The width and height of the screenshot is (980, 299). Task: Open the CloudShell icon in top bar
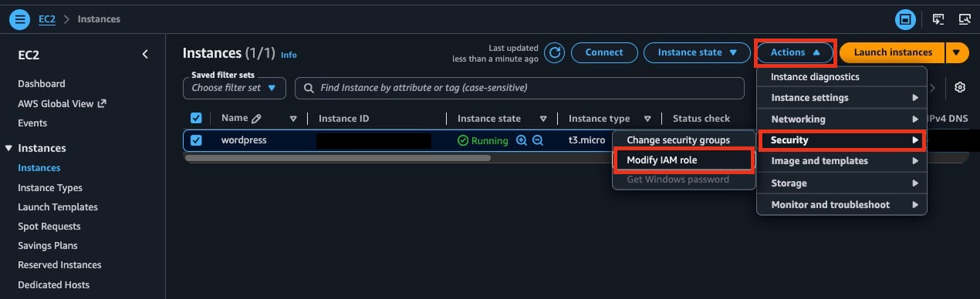(x=939, y=18)
